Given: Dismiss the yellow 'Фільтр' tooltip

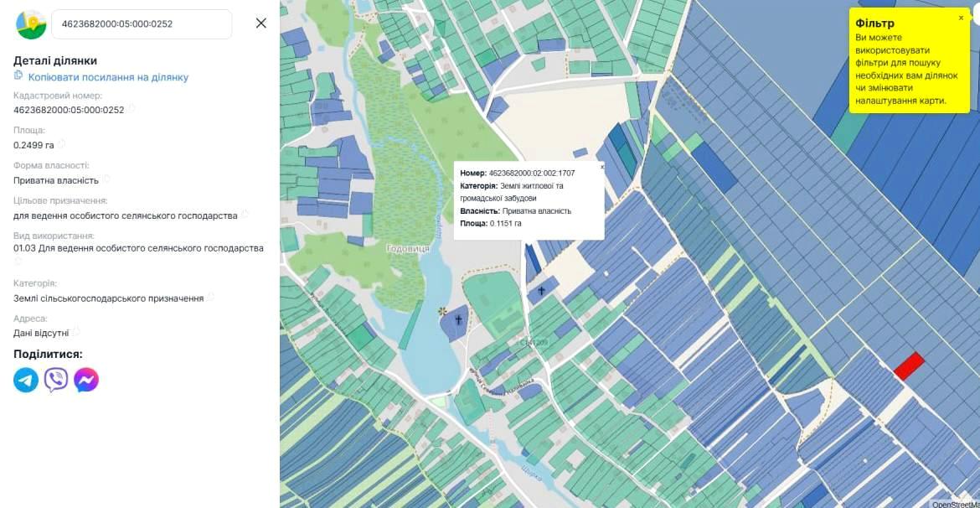Looking at the screenshot, I should pyautogui.click(x=961, y=18).
